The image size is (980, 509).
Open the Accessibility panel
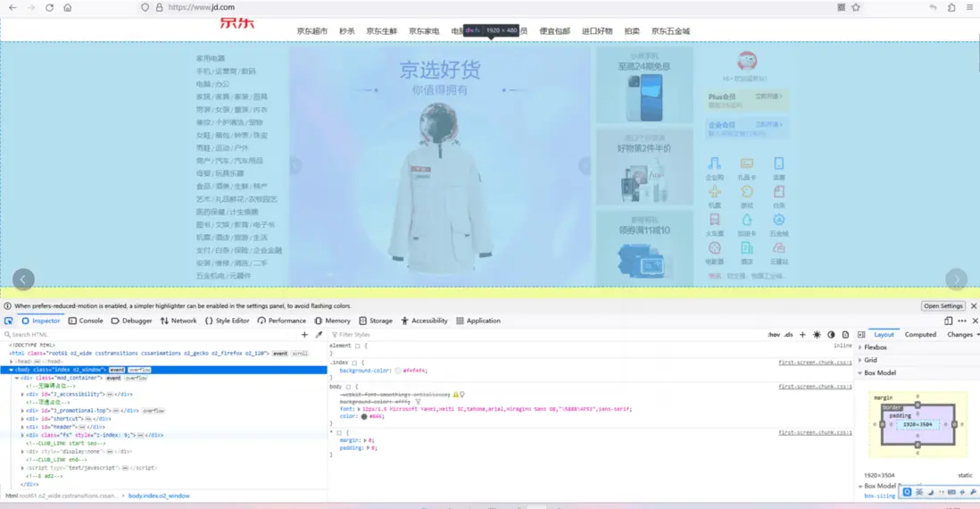click(424, 321)
